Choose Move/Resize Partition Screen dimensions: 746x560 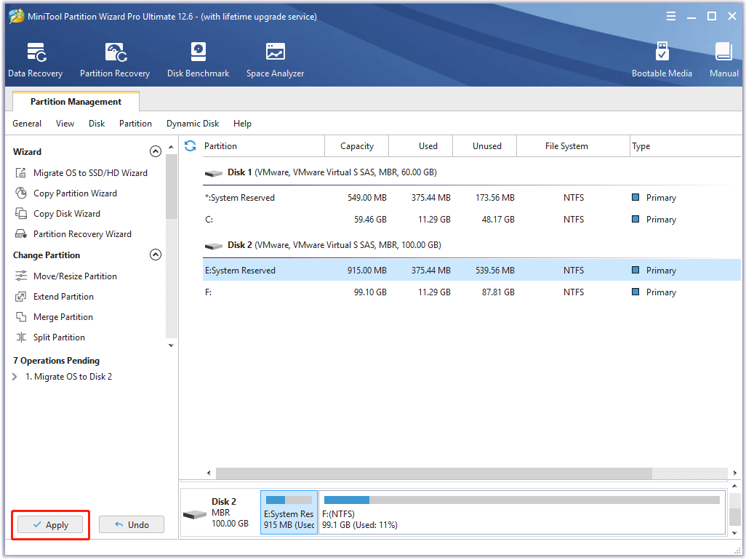(x=75, y=276)
